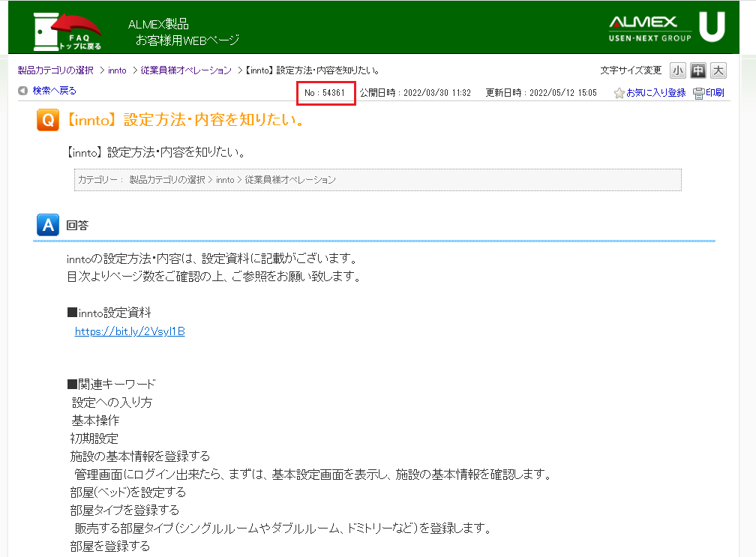Open 製品カテゴリの選択 breadcrumb link
The width and height of the screenshot is (756, 557).
click(x=55, y=70)
